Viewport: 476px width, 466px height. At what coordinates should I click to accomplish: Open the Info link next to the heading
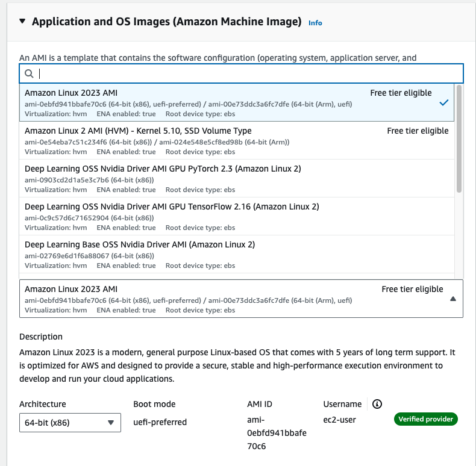[x=315, y=23]
